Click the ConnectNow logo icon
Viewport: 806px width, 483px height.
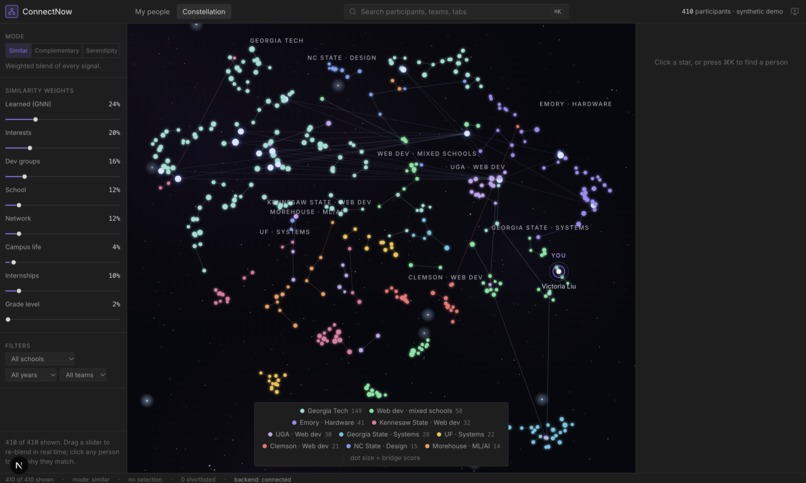11,11
